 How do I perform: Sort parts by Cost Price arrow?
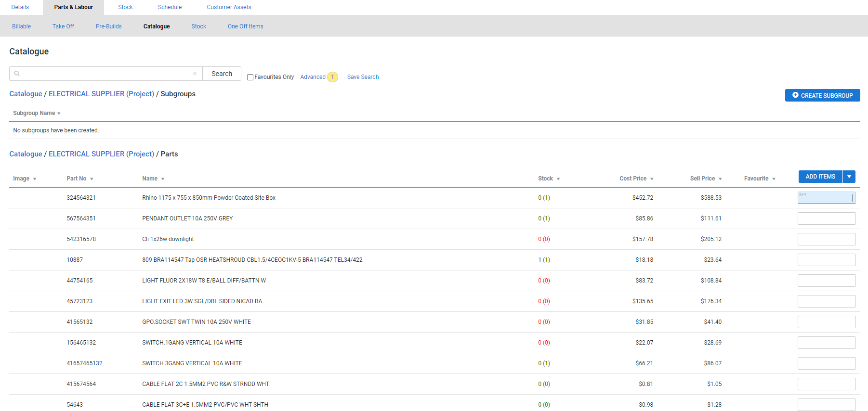click(x=652, y=179)
